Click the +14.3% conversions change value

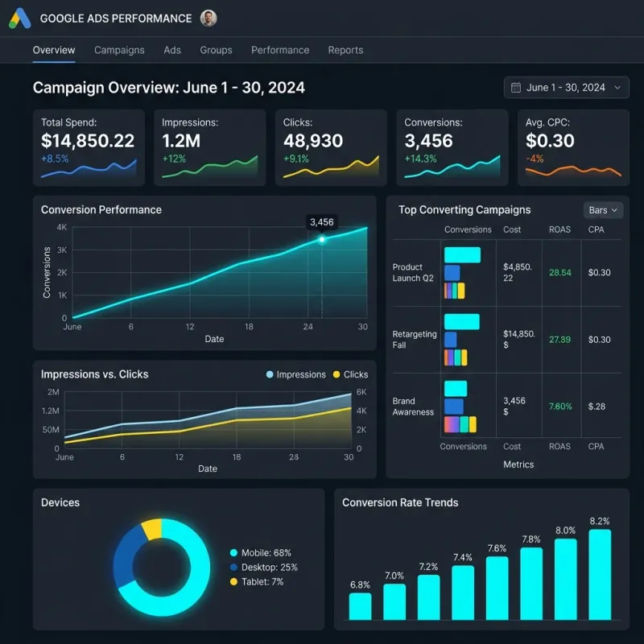tap(420, 159)
